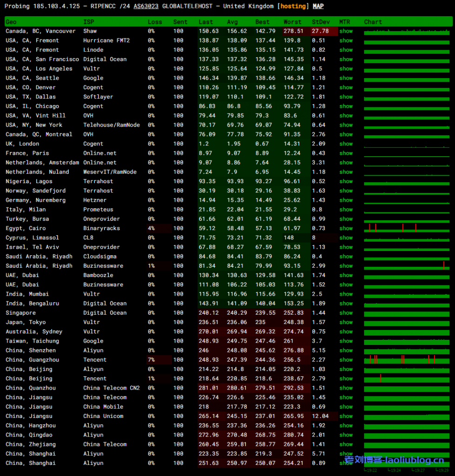Click the chart for China Guangzhou Tencent
This screenshot has height=476, width=455.
(407, 360)
